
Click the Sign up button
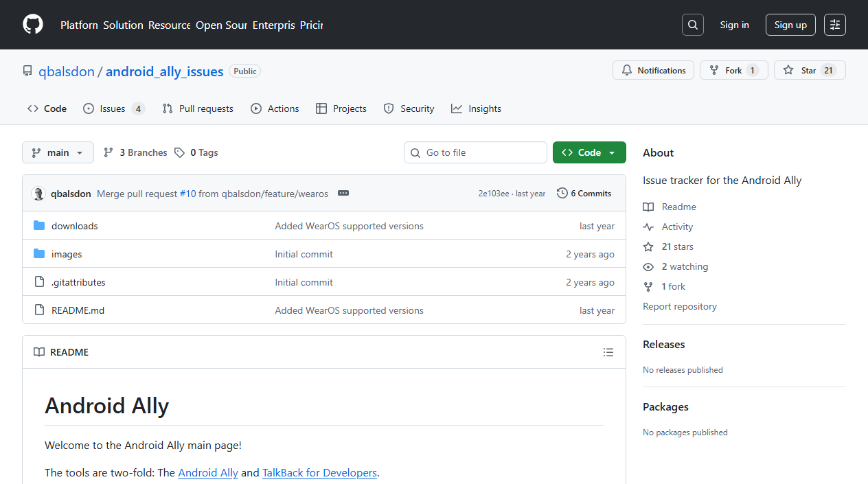(x=790, y=25)
